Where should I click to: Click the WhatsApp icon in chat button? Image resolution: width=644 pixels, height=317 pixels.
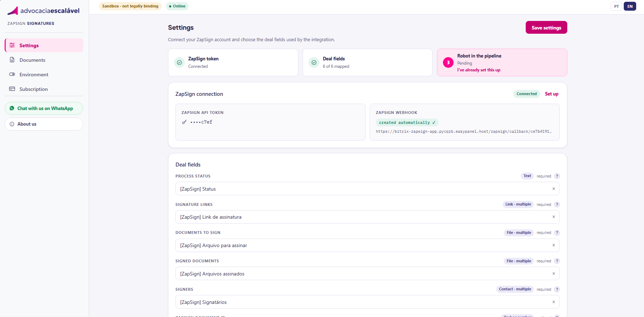12,108
